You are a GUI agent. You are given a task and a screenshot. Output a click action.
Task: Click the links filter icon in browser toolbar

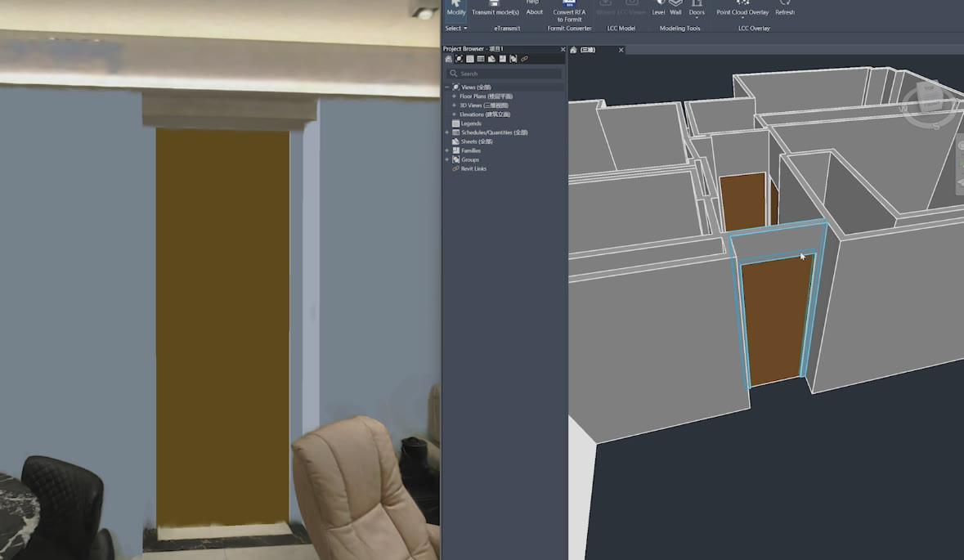pyautogui.click(x=524, y=59)
